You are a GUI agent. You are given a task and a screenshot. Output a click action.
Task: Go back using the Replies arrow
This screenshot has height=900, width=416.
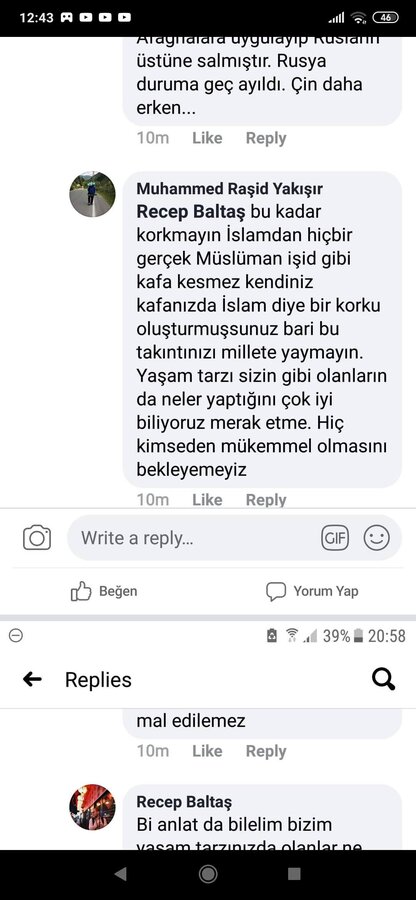click(32, 680)
